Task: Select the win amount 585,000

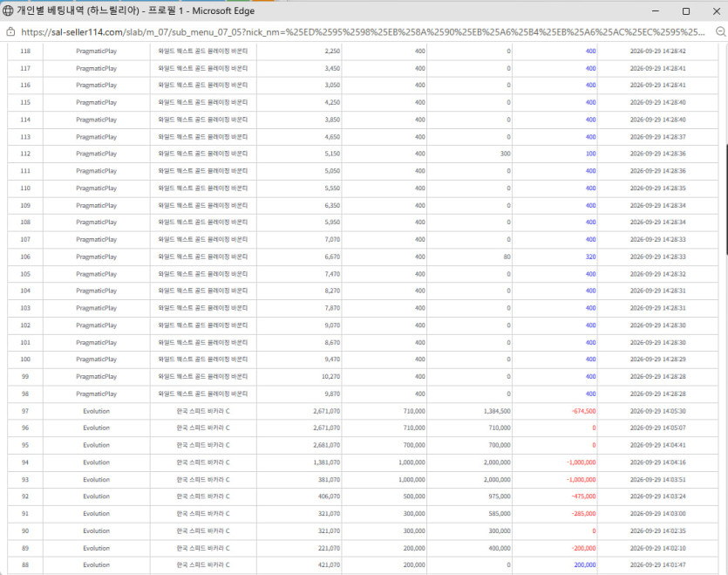Action: (499, 514)
